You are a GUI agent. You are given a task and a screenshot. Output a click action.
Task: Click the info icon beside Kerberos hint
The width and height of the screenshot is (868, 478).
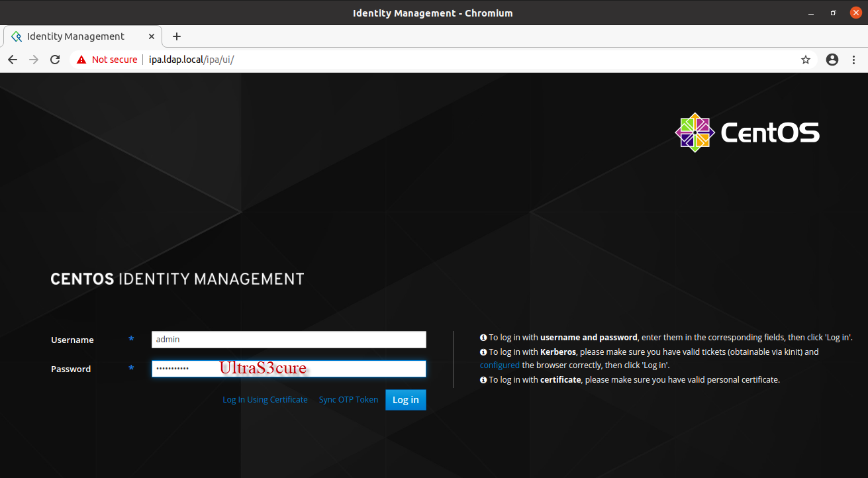[483, 352]
